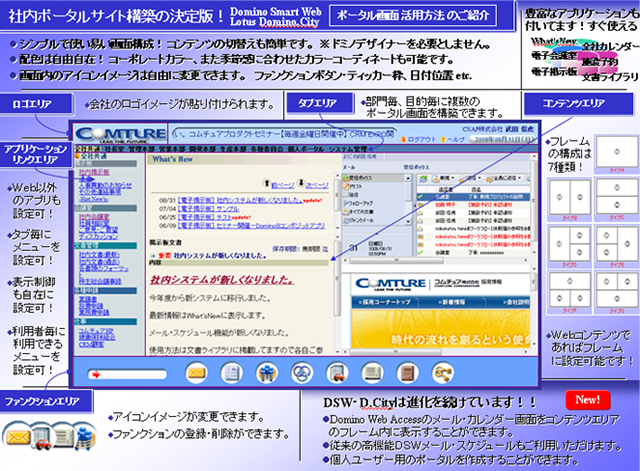
Task: Go to 次ページ in What's New
Action: [317, 185]
